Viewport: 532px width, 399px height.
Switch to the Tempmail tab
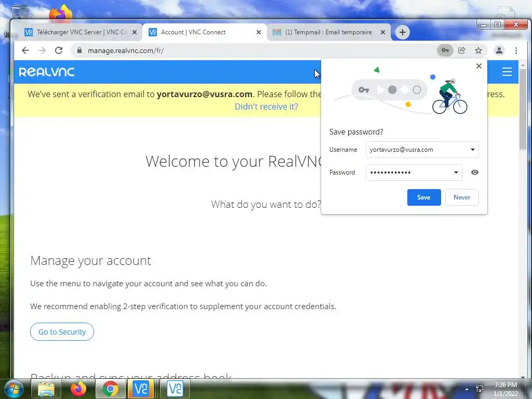coord(328,32)
